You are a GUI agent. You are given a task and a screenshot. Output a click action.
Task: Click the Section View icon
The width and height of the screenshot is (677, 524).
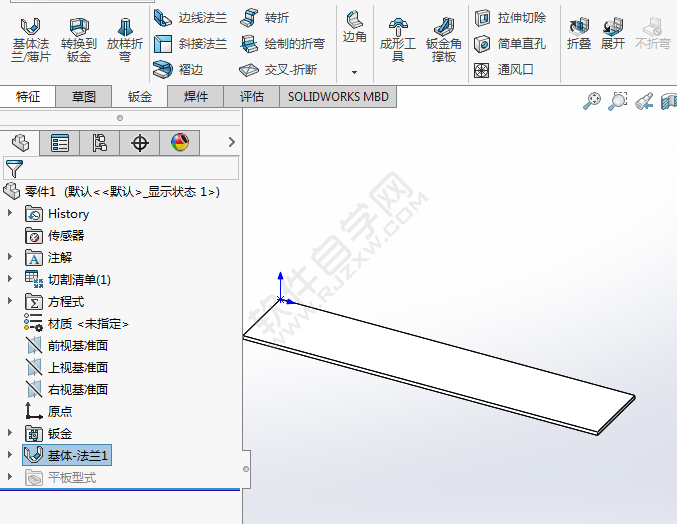click(669, 102)
